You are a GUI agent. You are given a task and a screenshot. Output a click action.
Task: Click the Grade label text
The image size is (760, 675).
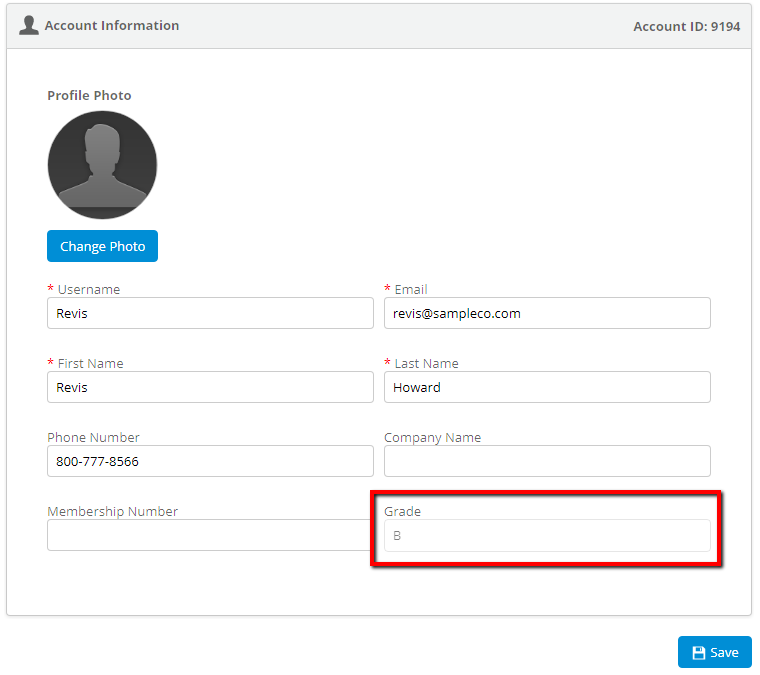(402, 512)
